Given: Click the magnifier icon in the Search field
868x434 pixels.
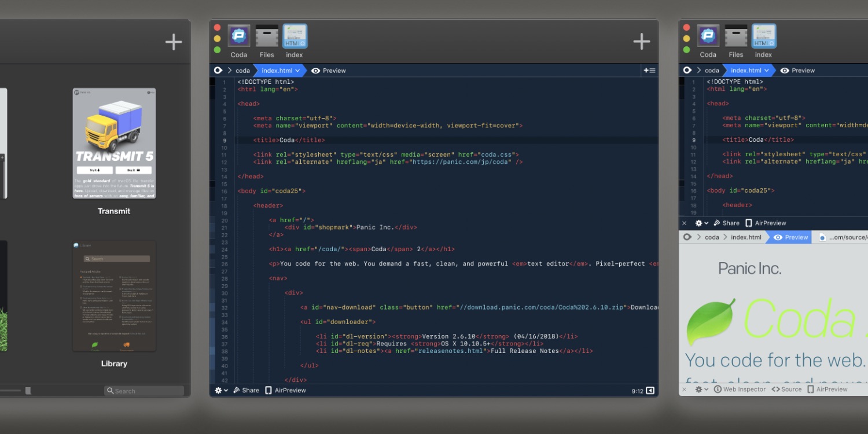Looking at the screenshot, I should [110, 391].
